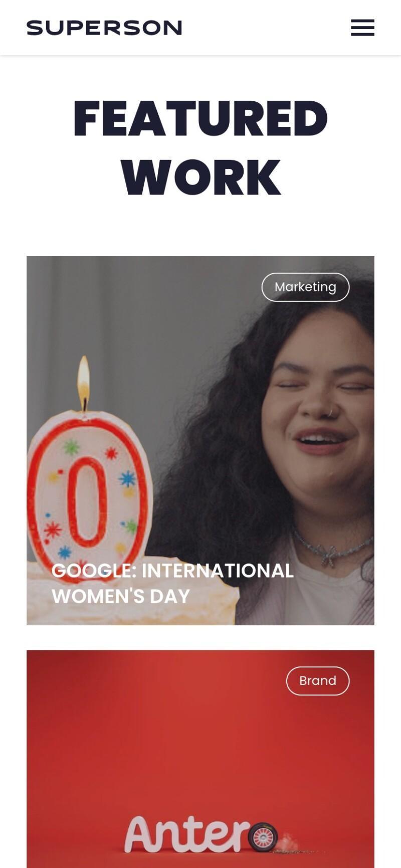Click the smiling woman's face in thumbnail
This screenshot has width=401, height=868.
tap(321, 401)
